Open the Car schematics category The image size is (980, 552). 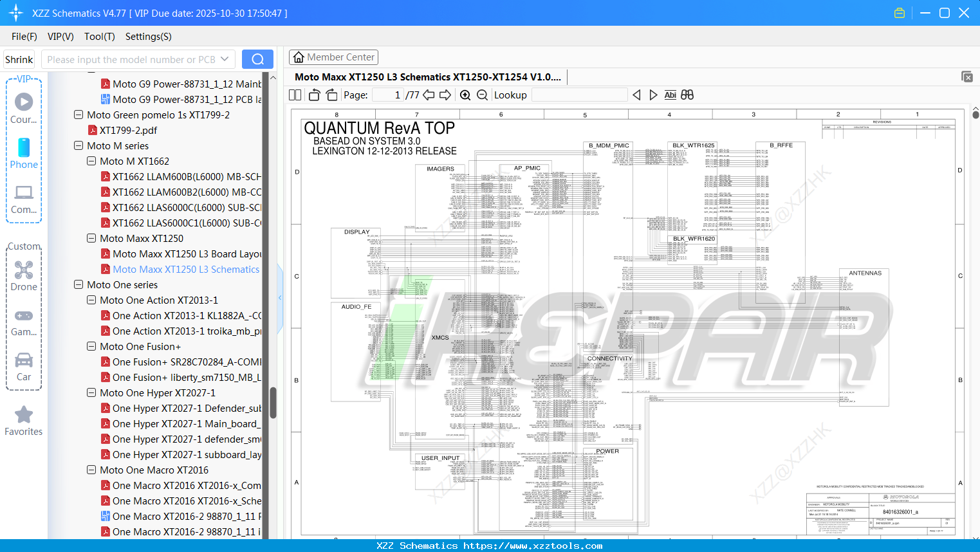pyautogui.click(x=24, y=367)
